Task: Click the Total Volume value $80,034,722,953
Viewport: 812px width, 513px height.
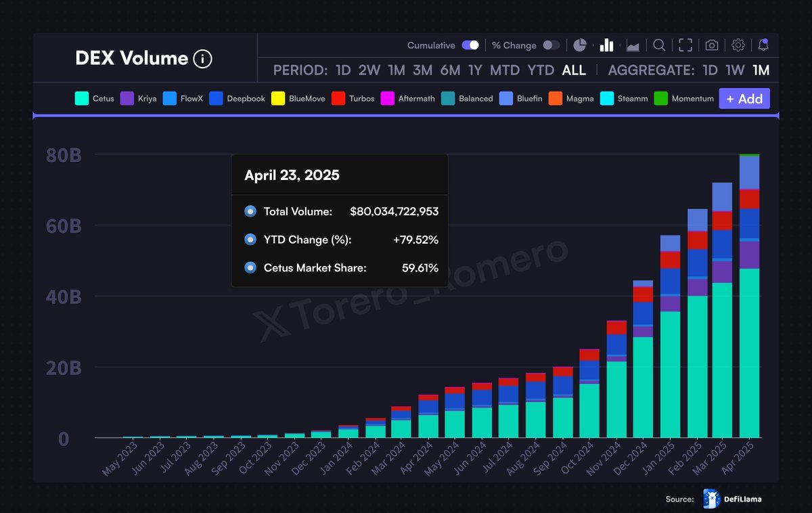Action: (x=394, y=212)
